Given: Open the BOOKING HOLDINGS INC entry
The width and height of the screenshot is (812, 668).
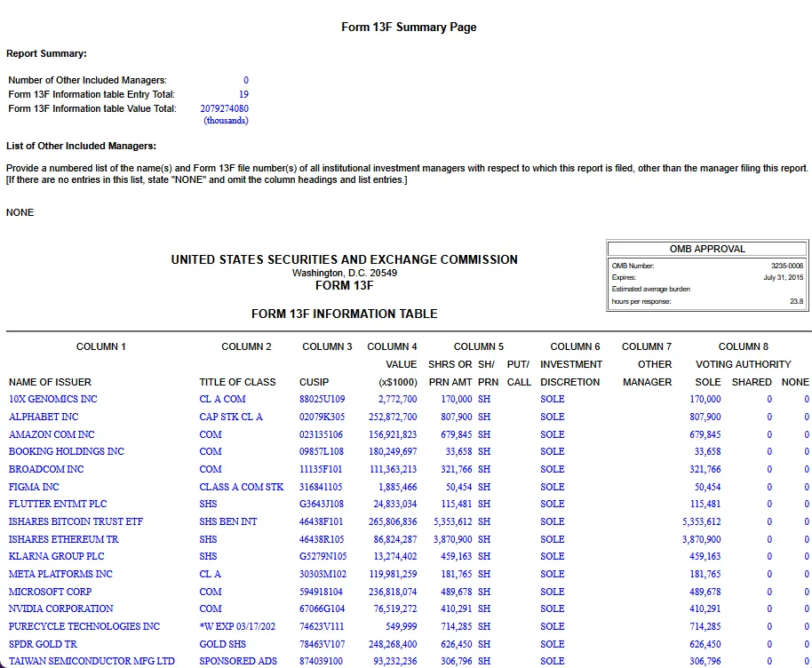Looking at the screenshot, I should pyautogui.click(x=66, y=451).
